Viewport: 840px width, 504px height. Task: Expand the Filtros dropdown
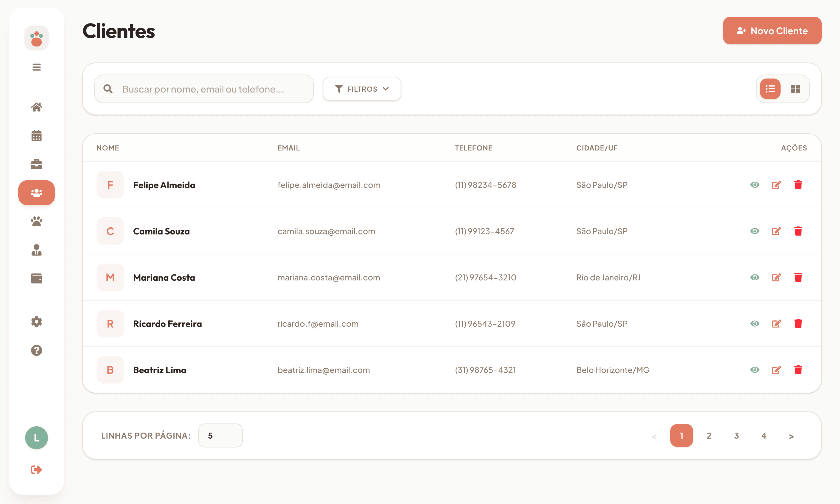[x=361, y=89]
